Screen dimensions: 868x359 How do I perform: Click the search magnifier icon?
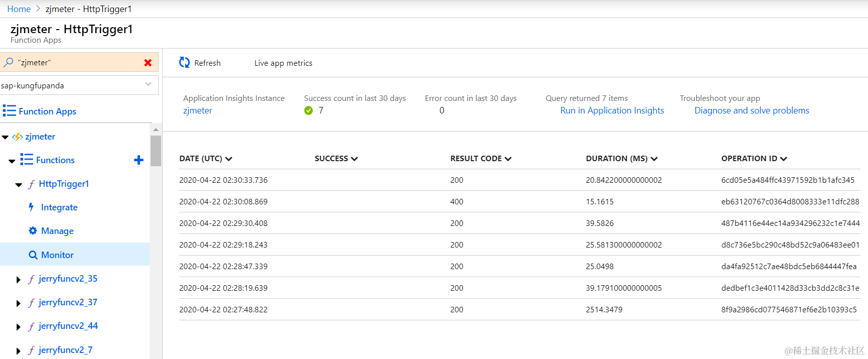[x=9, y=63]
